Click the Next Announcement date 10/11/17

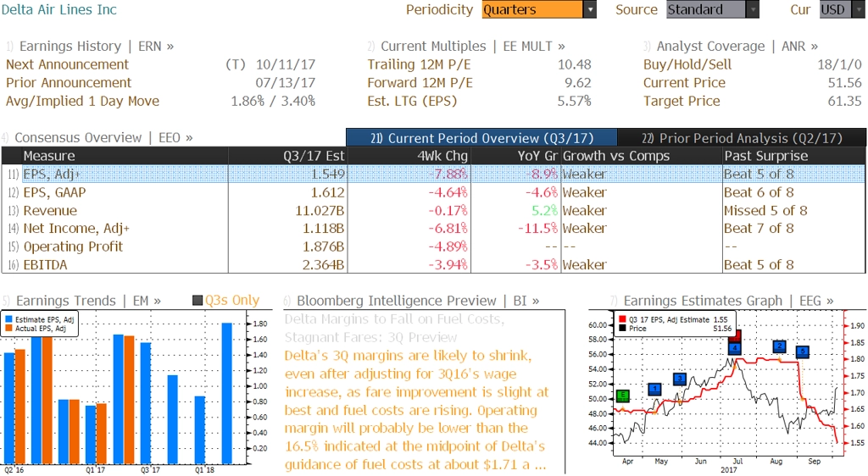click(286, 64)
